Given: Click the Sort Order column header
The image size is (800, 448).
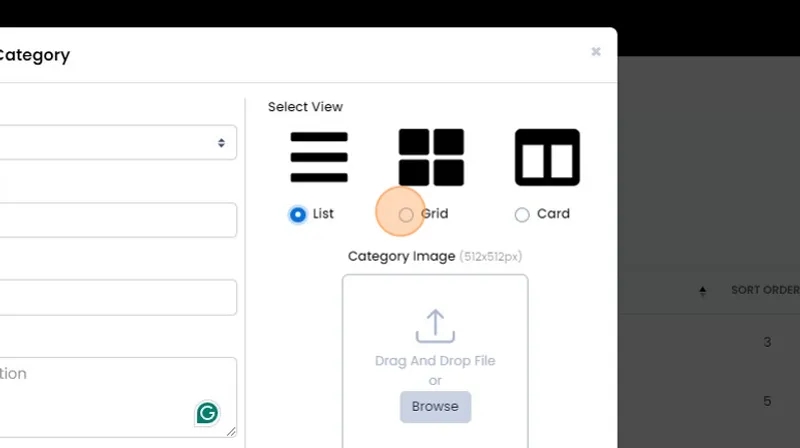Looking at the screenshot, I should click(765, 291).
